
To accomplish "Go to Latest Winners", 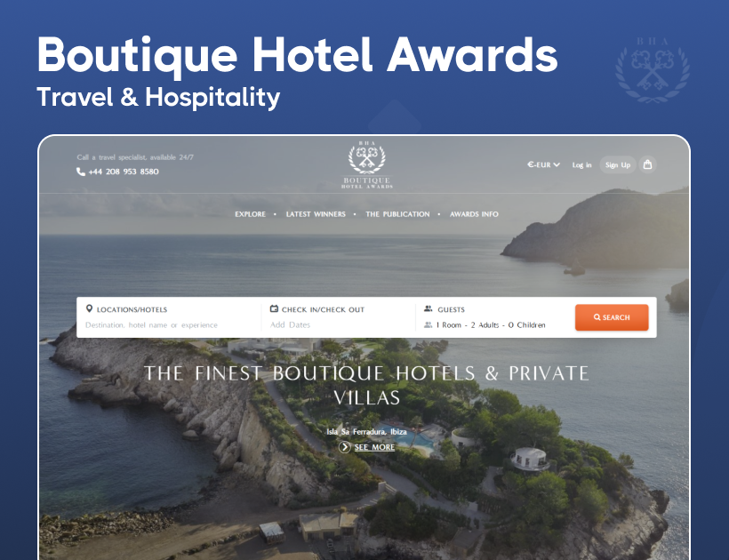I will pos(316,214).
